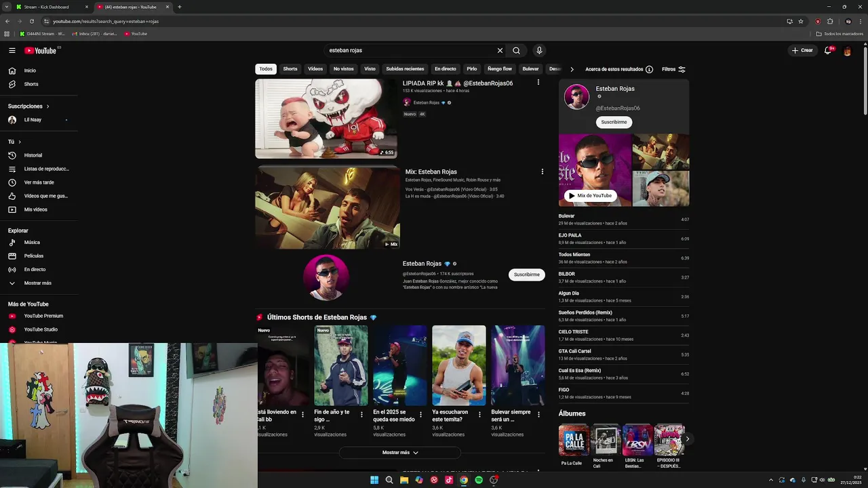Open Chrome extensions puzzle icon
The image size is (868, 488).
[x=830, y=21]
